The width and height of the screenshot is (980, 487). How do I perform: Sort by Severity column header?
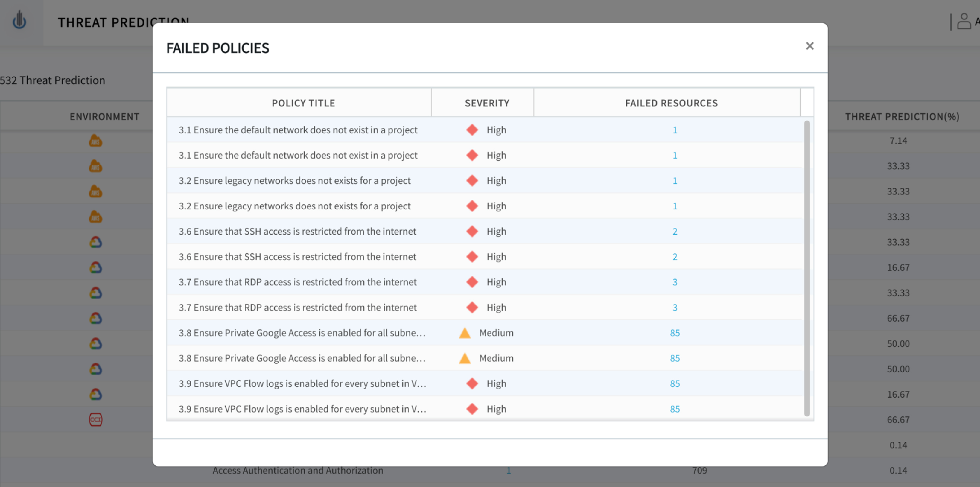point(487,103)
